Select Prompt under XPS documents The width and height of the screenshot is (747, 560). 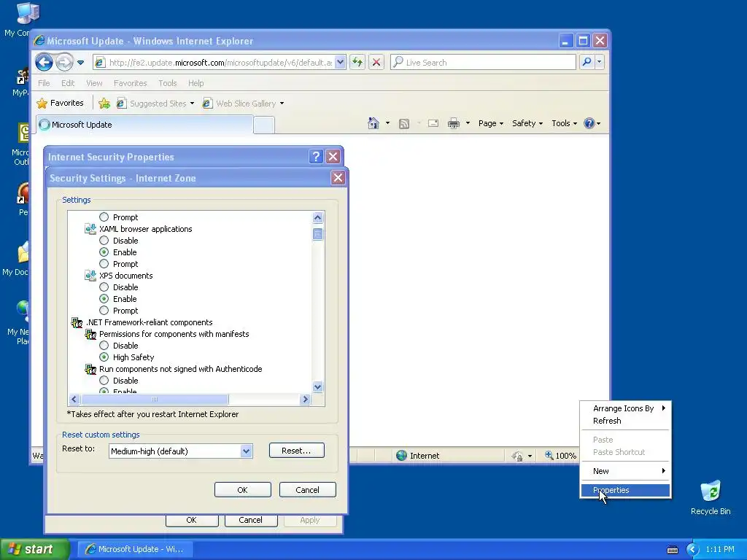click(104, 311)
